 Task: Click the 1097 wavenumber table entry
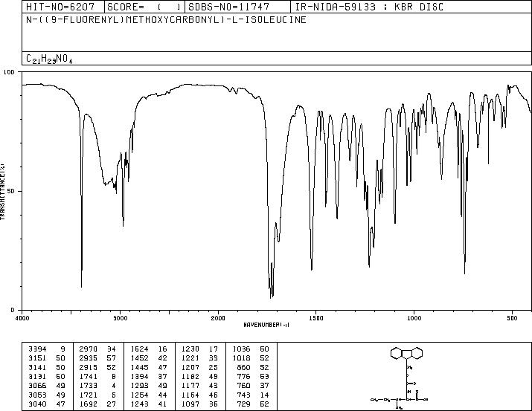coord(190,404)
